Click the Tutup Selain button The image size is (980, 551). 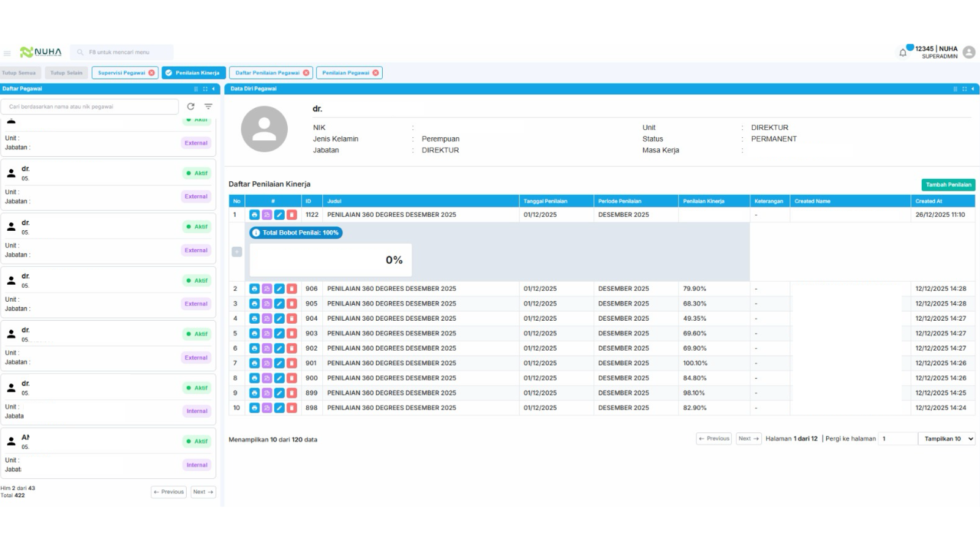tap(66, 73)
